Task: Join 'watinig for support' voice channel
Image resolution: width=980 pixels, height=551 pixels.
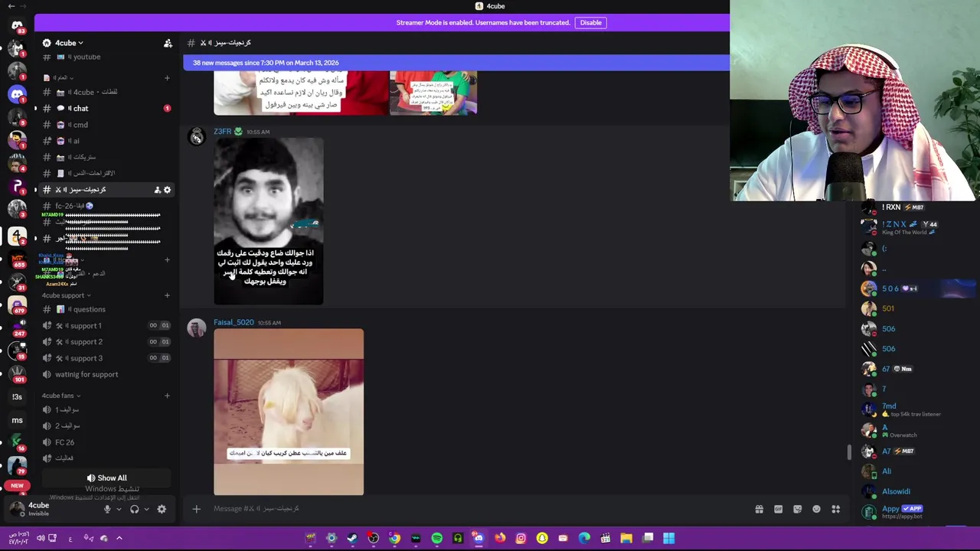Action: [x=107, y=374]
